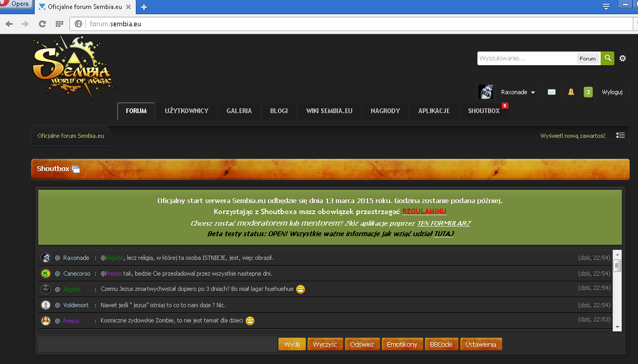Screen dimensions: 638x364
Task: Click fresco's avatar in shoutbox
Action: pyautogui.click(x=46, y=321)
